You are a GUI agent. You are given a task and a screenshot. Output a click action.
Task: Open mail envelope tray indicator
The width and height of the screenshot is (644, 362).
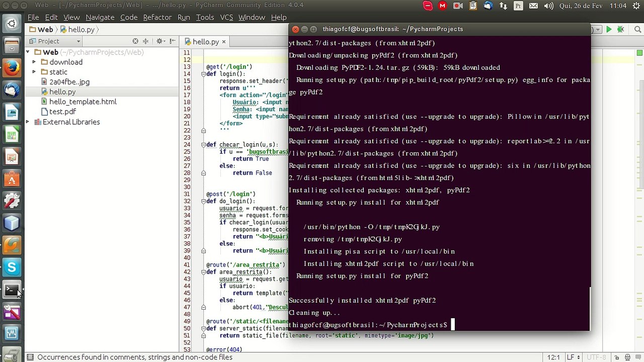(533, 6)
